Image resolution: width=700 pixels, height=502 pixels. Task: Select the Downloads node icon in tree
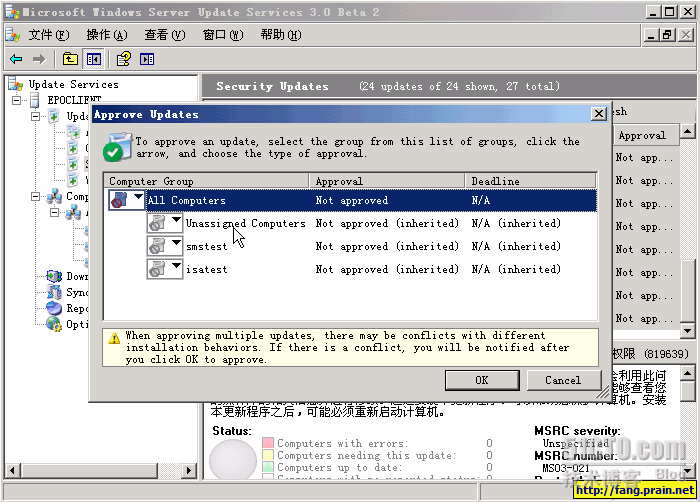(x=54, y=276)
